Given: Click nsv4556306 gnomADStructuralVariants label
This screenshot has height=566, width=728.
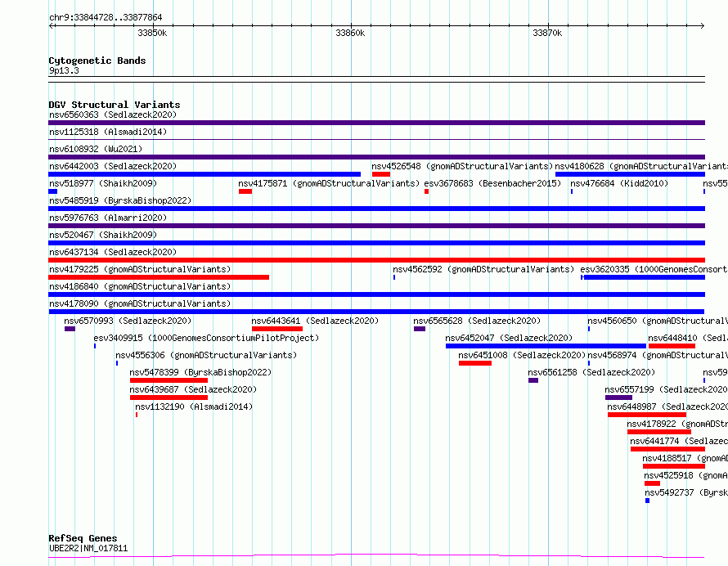Looking at the screenshot, I should pyautogui.click(x=206, y=355).
